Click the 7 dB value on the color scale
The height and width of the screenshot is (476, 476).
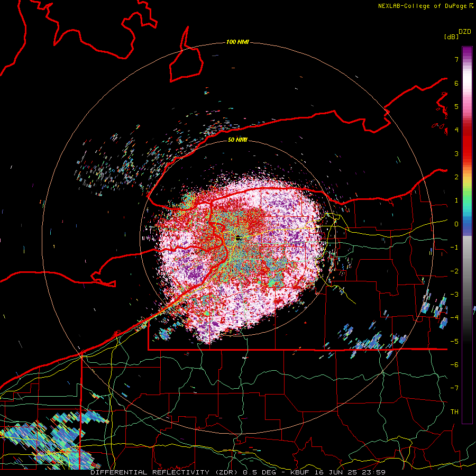[456, 59]
